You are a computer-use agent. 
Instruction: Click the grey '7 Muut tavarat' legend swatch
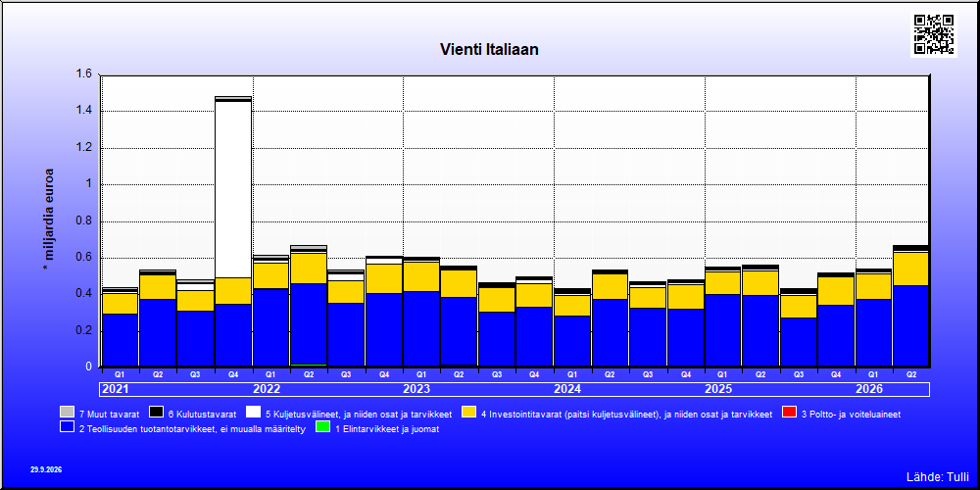67,413
